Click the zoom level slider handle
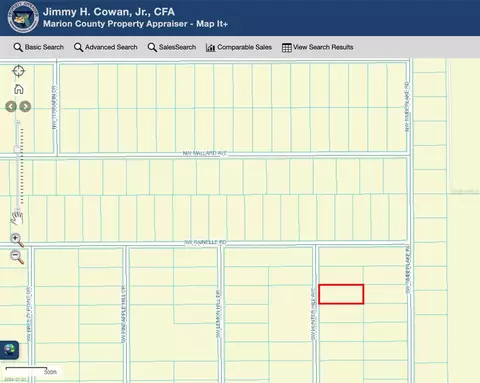 18,149
